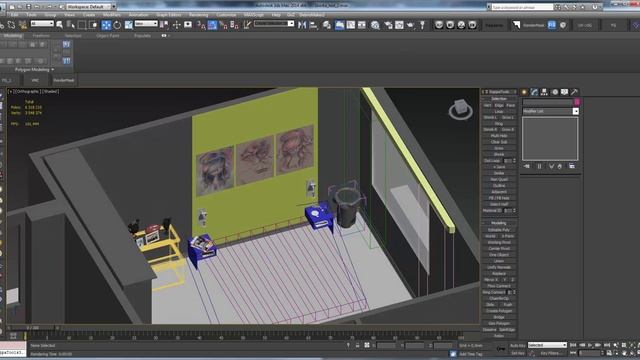Viewport: 640px width, 360px height.
Task: Click the Multi Hide button
Action: pyautogui.click(x=499, y=136)
